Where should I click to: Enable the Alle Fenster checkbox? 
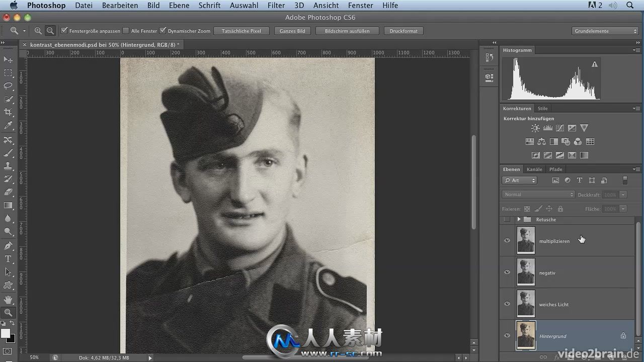[126, 31]
